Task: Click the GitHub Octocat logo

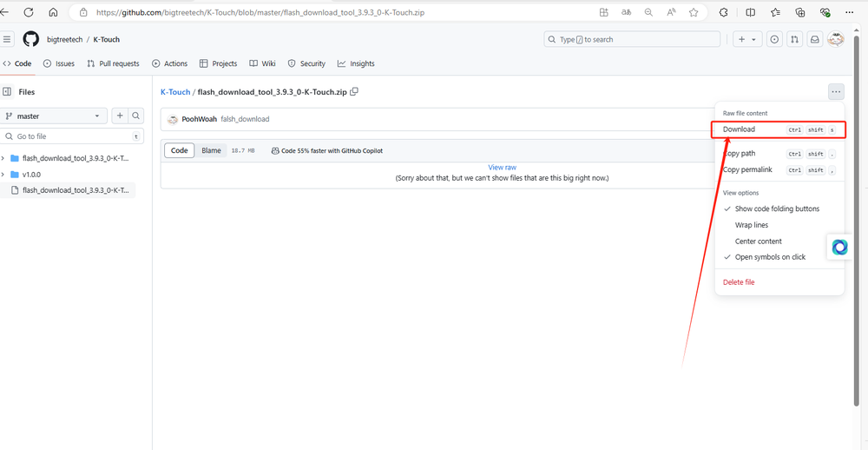Action: (x=31, y=39)
